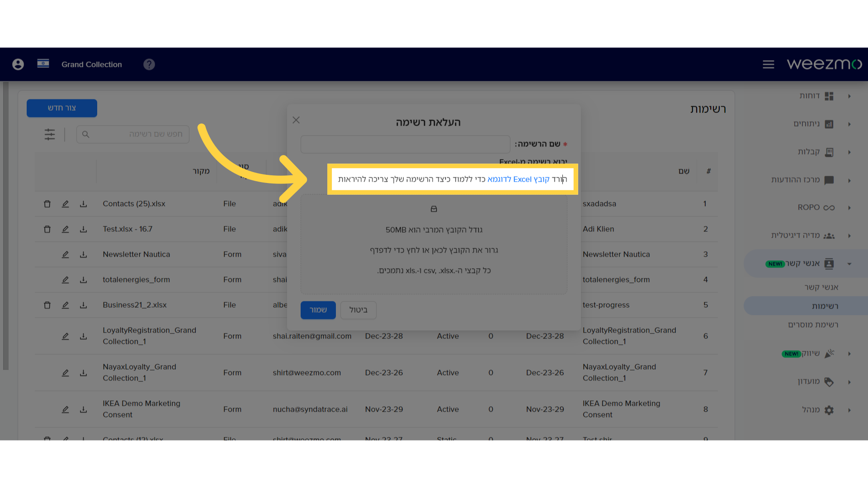This screenshot has width=868, height=488.
Task: Expand the מרכז ההודעות sidebar section
Action: (x=849, y=180)
